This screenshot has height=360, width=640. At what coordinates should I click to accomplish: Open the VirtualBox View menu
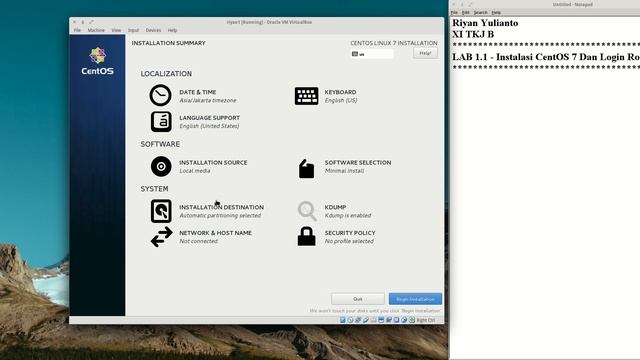(116, 30)
